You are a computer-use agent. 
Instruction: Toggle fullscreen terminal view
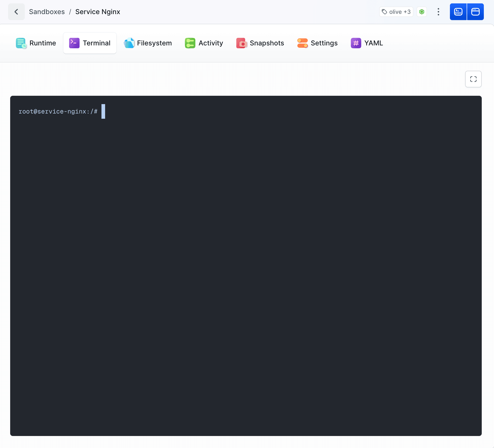pyautogui.click(x=473, y=79)
